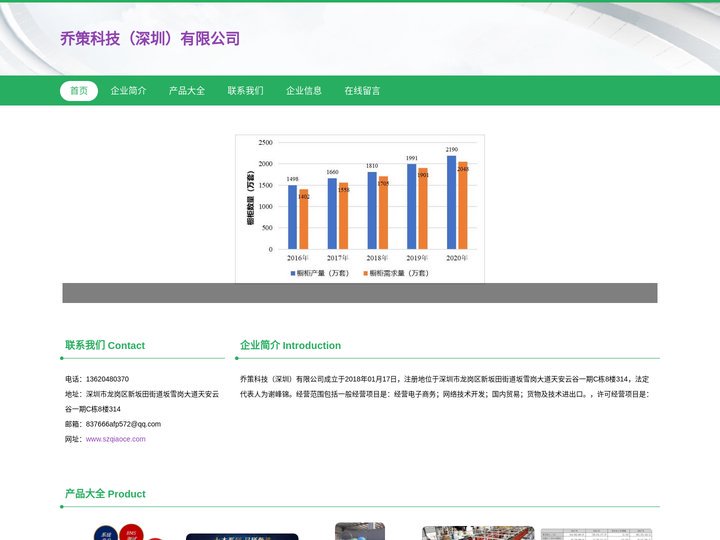720x540 pixels.
Task: Open the 产品大全 menu item
Action: point(187,91)
